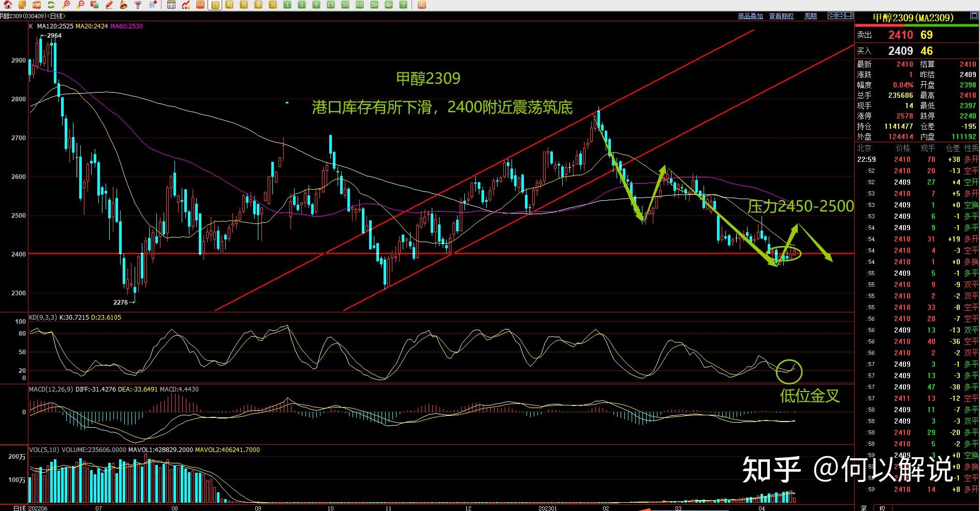Click the orange F10 info icon

tap(36, 5)
